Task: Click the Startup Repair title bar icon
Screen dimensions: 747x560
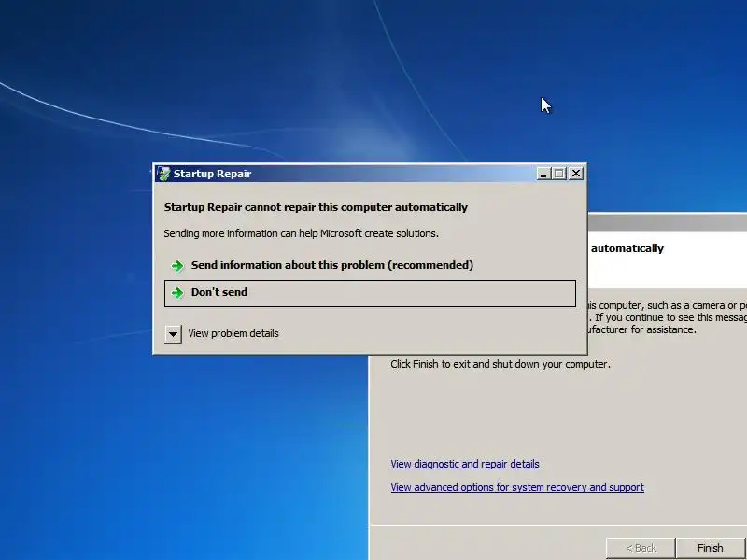Action: (163, 174)
